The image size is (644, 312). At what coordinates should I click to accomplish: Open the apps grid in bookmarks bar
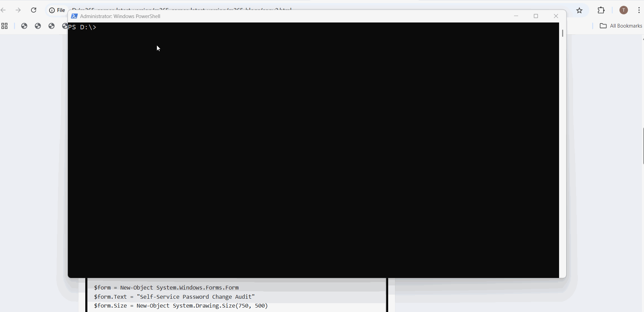(x=4, y=26)
